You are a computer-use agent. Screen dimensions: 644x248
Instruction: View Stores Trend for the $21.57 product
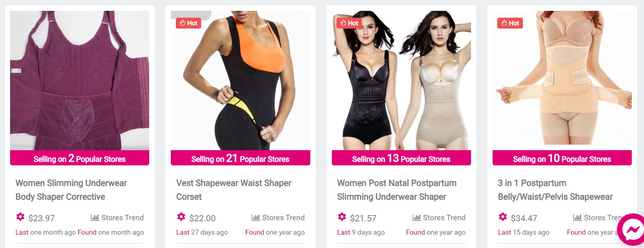(439, 218)
